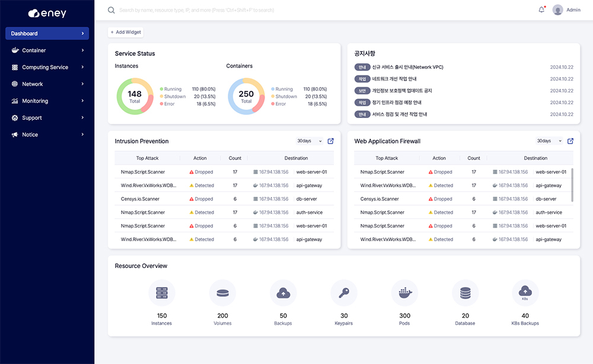This screenshot has height=364, width=593.
Task: Click the notification bell icon
Action: [541, 10]
